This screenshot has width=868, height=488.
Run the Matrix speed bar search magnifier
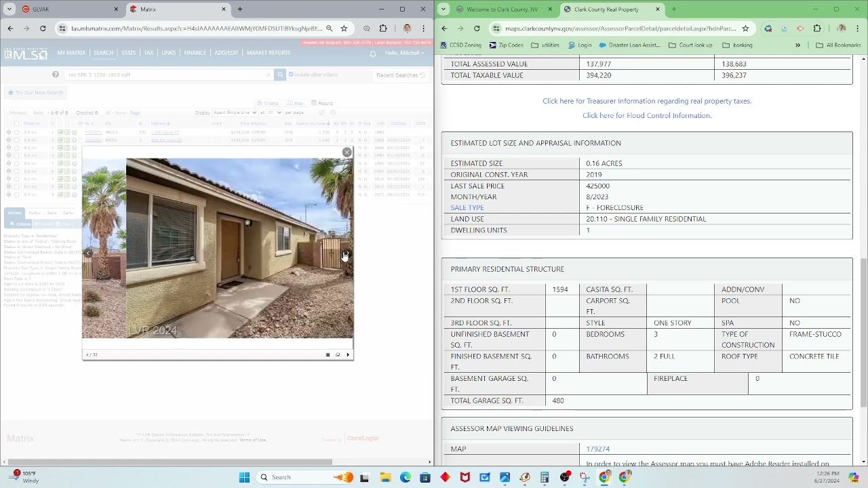click(279, 75)
